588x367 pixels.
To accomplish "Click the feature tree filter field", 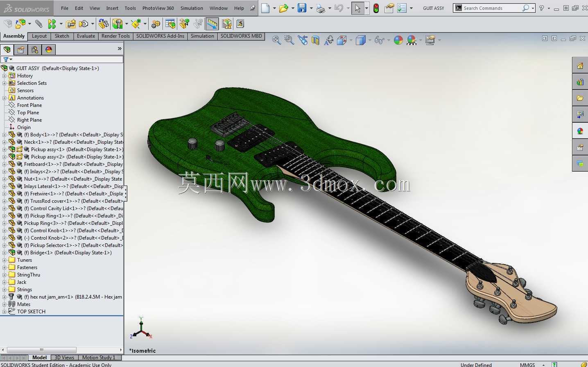I will pos(62,59).
